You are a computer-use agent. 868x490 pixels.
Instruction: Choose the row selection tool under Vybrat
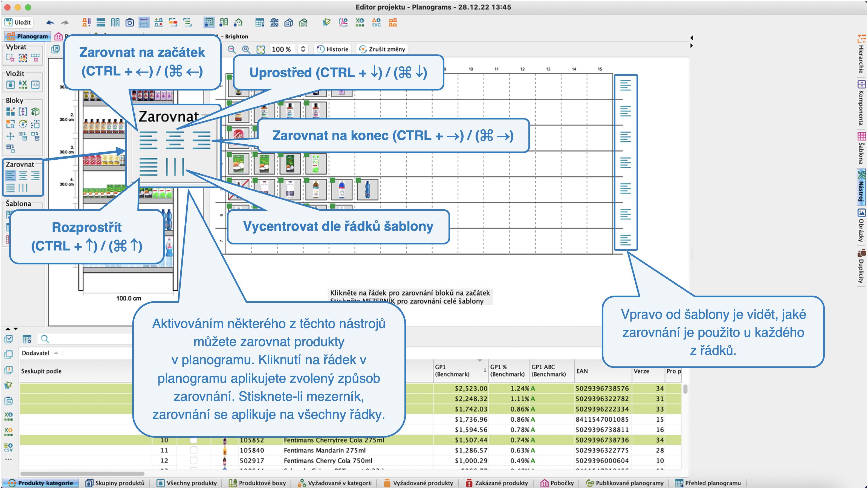click(35, 58)
